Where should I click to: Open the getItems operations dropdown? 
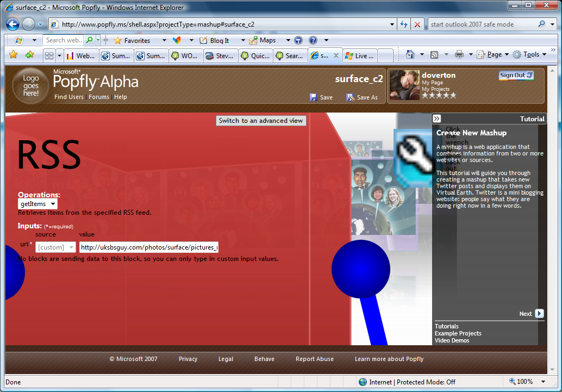[38, 204]
